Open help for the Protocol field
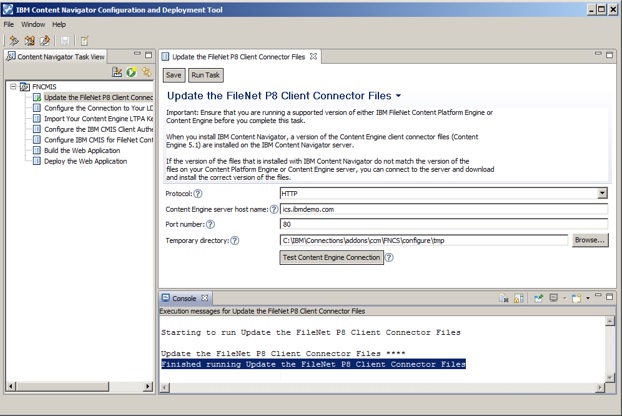Image resolution: width=622 pixels, height=418 pixels. click(x=198, y=194)
